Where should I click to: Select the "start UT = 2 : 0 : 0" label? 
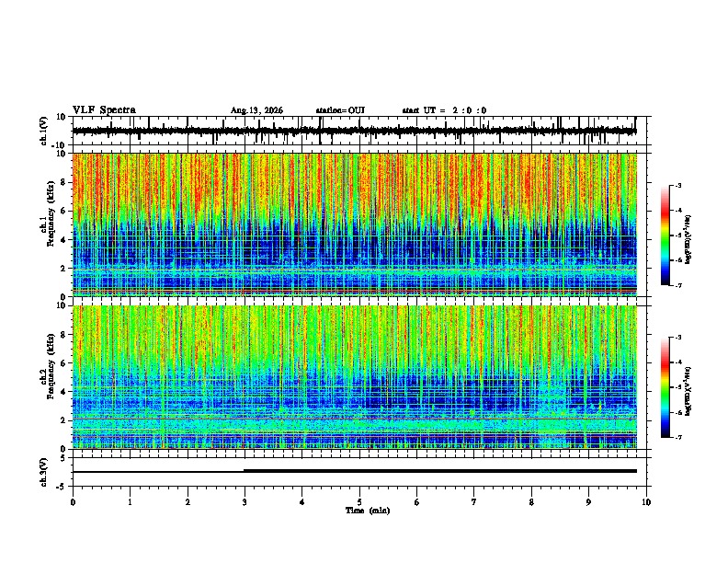pos(444,110)
